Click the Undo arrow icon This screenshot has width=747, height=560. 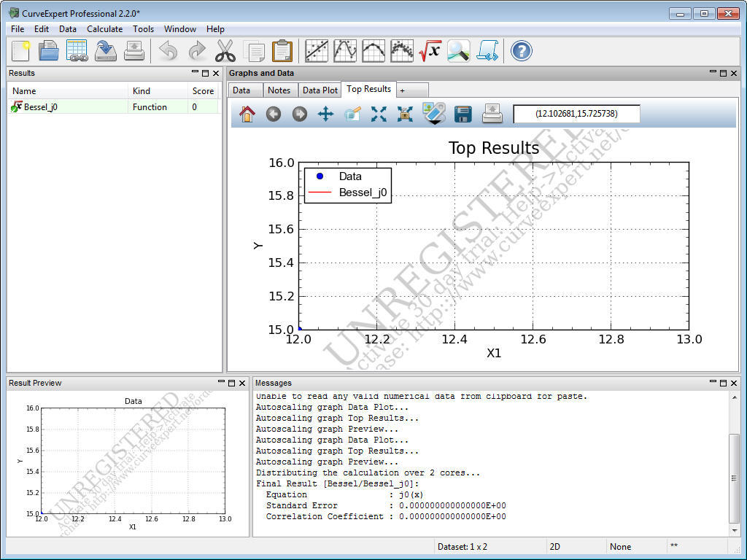169,51
